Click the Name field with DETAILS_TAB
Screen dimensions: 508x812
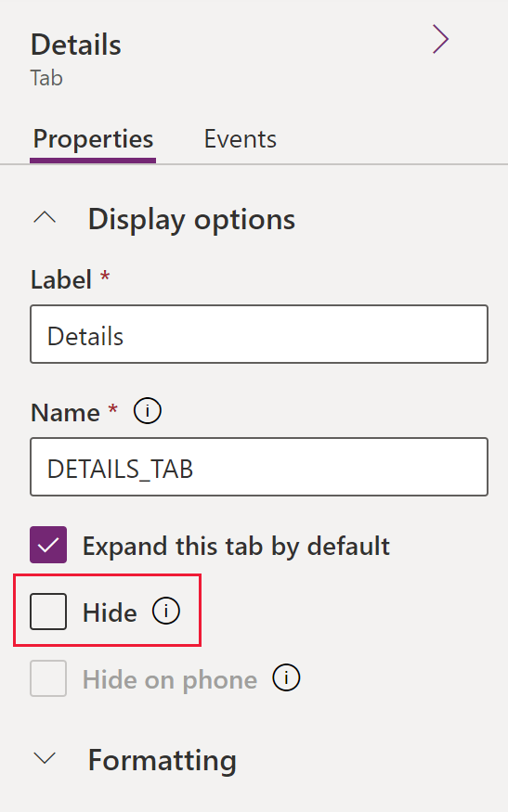[x=259, y=467]
